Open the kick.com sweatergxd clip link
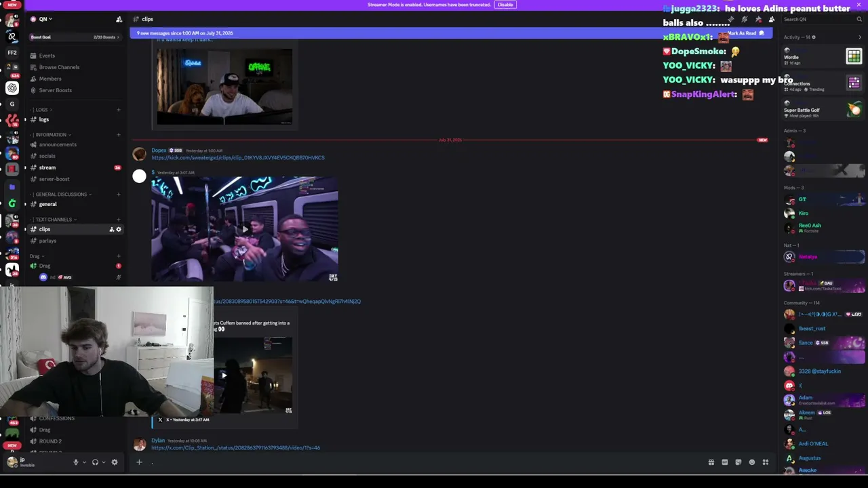Image resolution: width=868 pixels, height=488 pixels. coord(238,158)
